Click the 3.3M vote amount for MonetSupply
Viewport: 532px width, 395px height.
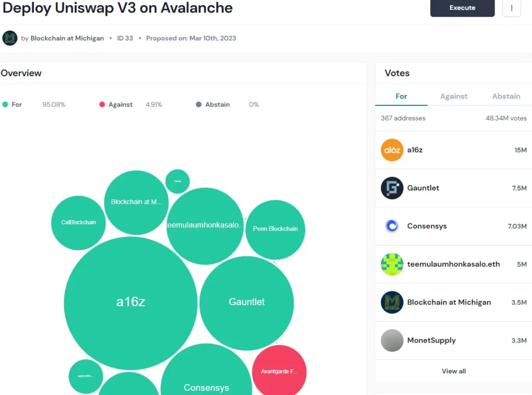(519, 340)
